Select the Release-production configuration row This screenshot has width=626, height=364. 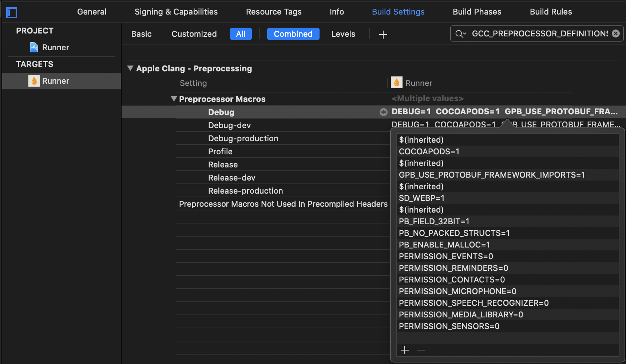pos(245,190)
